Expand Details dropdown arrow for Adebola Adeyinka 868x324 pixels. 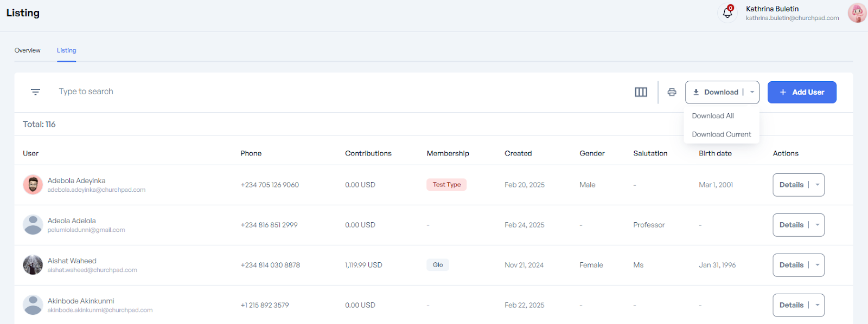tap(817, 185)
